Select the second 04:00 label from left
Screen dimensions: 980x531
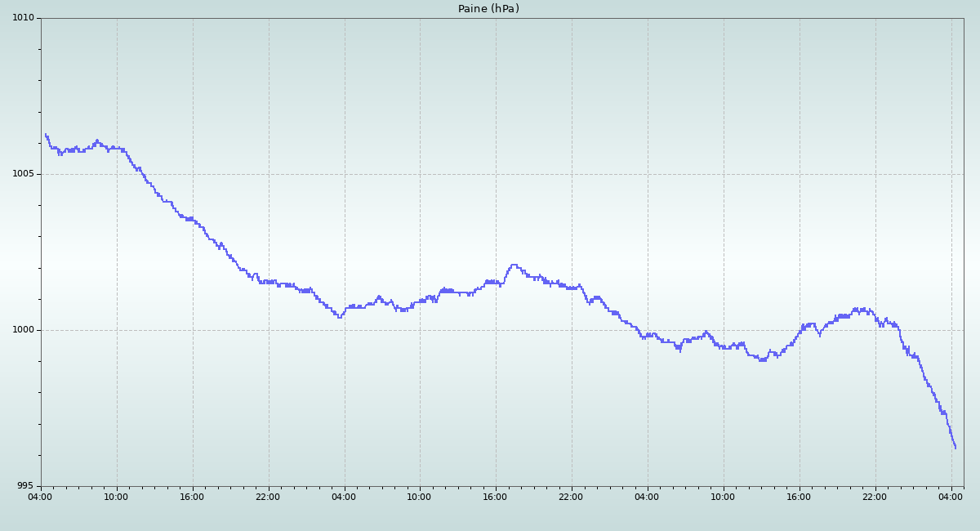pyautogui.click(x=344, y=497)
